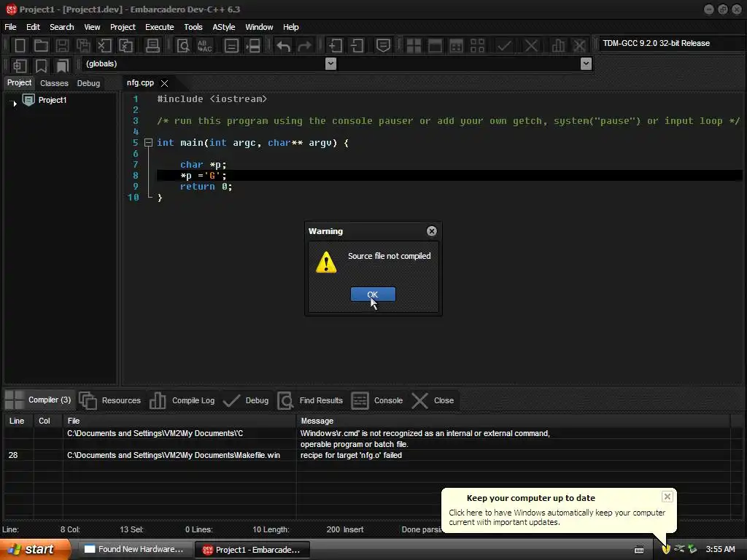The height and width of the screenshot is (560, 747).
Task: Click the Replace AB-AC icon
Action: click(x=204, y=46)
